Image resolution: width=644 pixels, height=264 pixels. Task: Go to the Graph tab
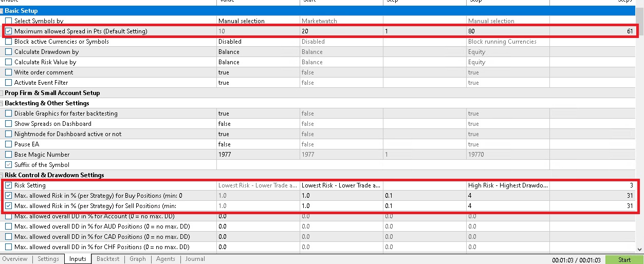pyautogui.click(x=138, y=259)
